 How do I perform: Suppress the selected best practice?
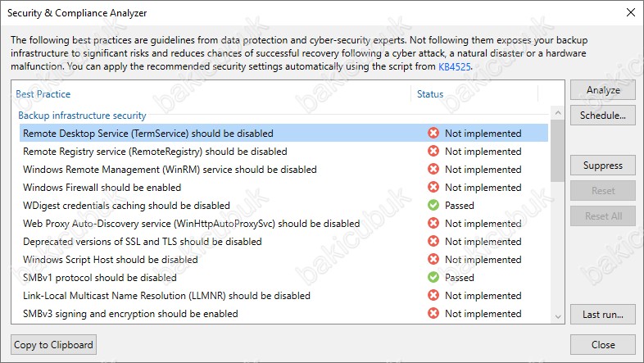click(602, 166)
